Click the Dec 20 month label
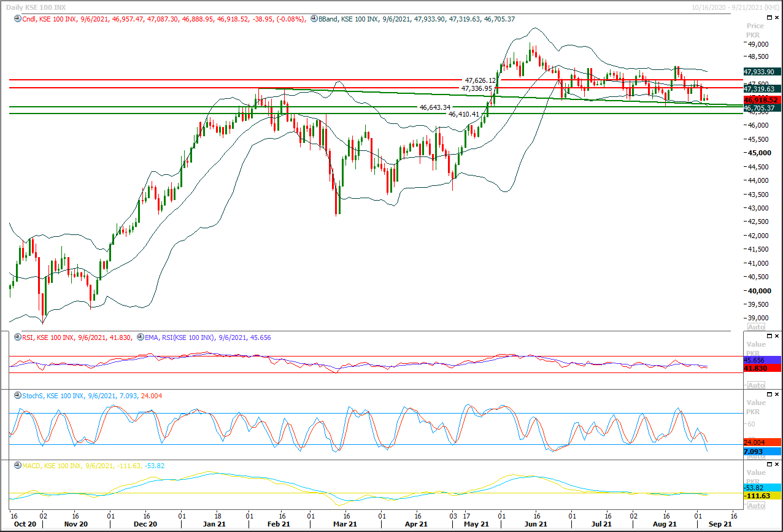 145,525
